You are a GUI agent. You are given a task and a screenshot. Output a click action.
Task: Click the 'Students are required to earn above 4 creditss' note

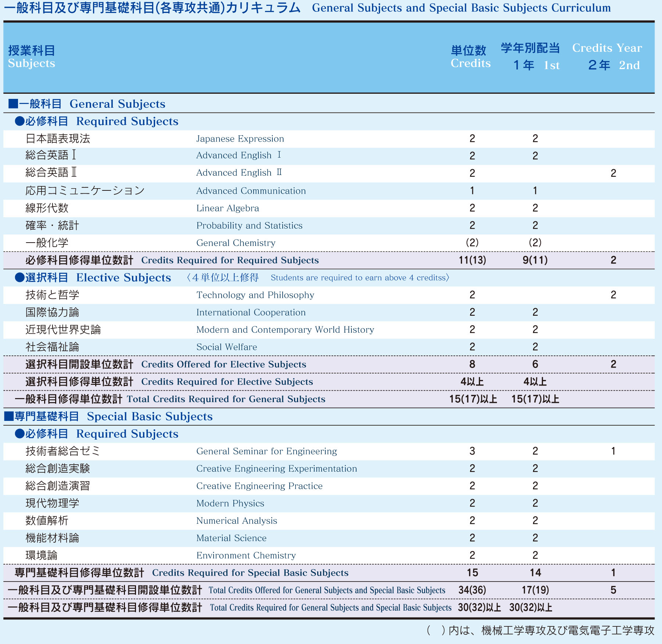[358, 278]
